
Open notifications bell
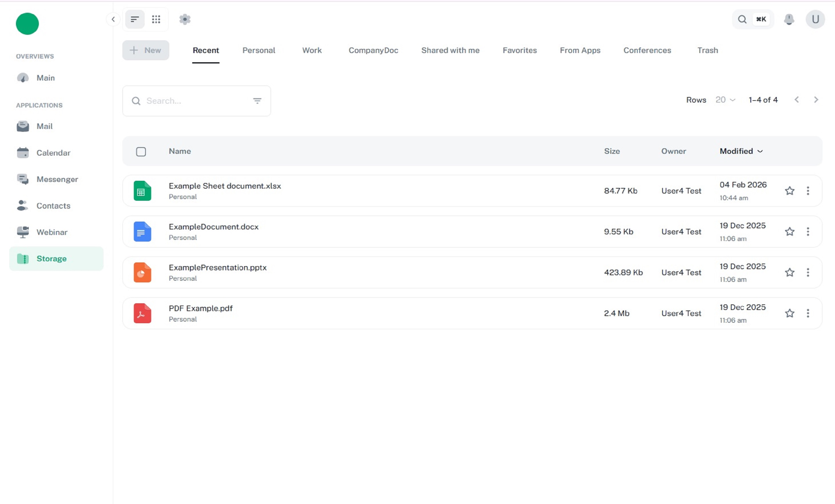click(789, 19)
